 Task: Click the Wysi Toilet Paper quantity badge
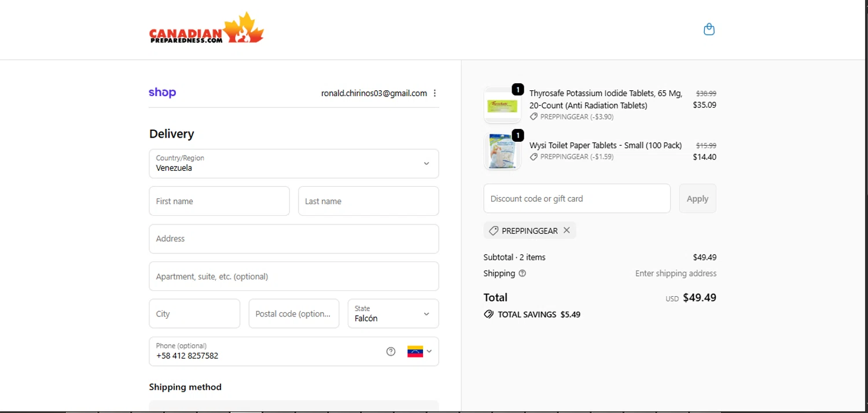tap(518, 135)
